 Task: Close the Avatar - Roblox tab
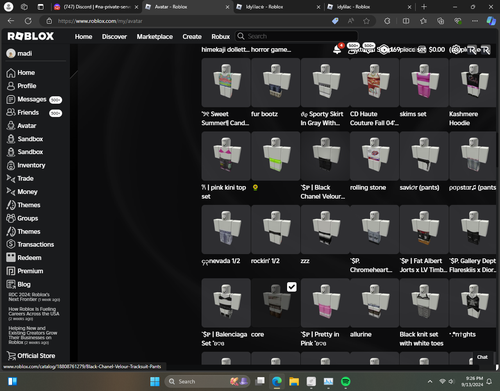227,7
